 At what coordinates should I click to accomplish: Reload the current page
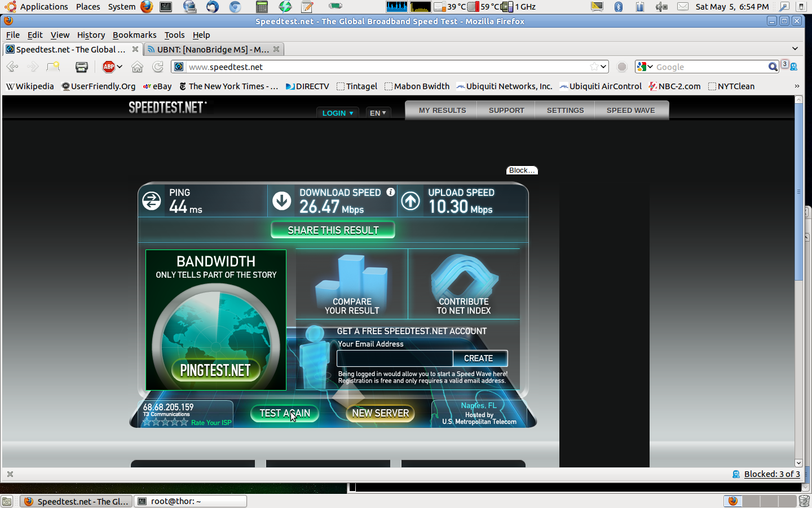click(158, 67)
